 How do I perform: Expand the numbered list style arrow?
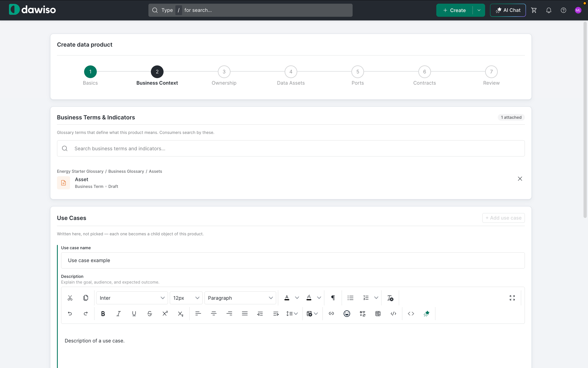[x=376, y=298]
